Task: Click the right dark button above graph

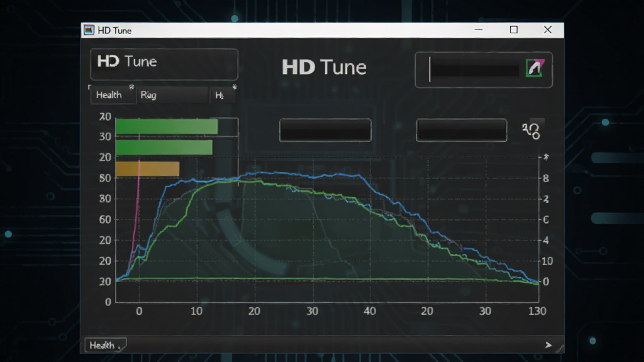Action: 461,131
